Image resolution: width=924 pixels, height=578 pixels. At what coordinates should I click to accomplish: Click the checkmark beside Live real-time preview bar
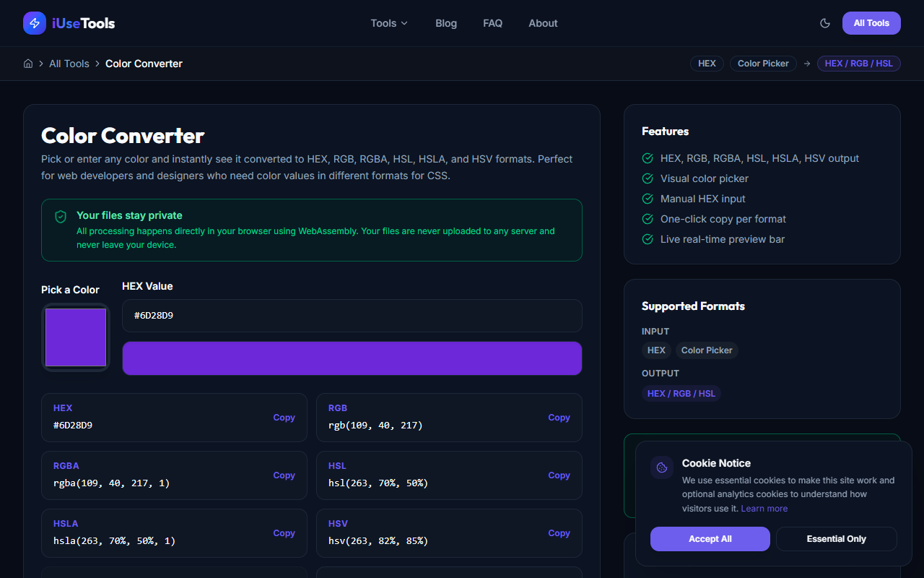click(648, 239)
